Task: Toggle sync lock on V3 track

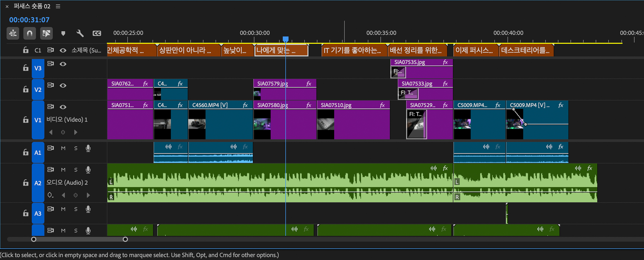Action: pyautogui.click(x=50, y=64)
